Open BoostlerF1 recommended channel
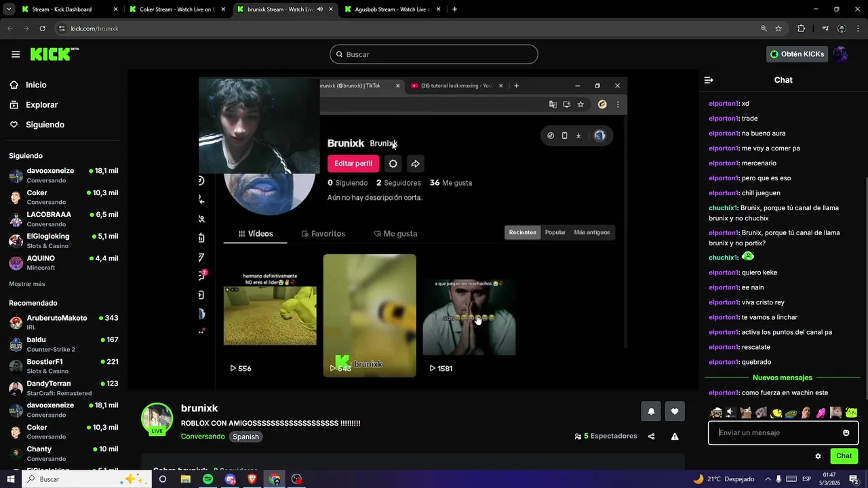The height and width of the screenshot is (488, 868). (x=64, y=366)
